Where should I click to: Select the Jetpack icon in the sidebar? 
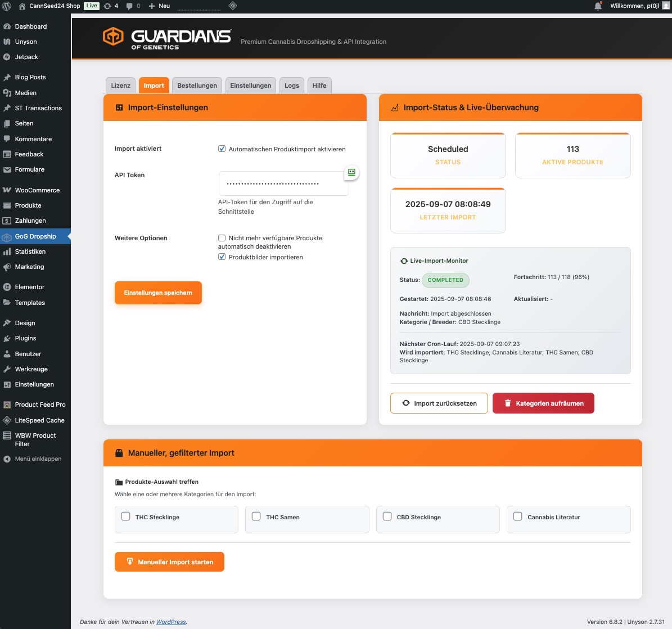coord(7,57)
